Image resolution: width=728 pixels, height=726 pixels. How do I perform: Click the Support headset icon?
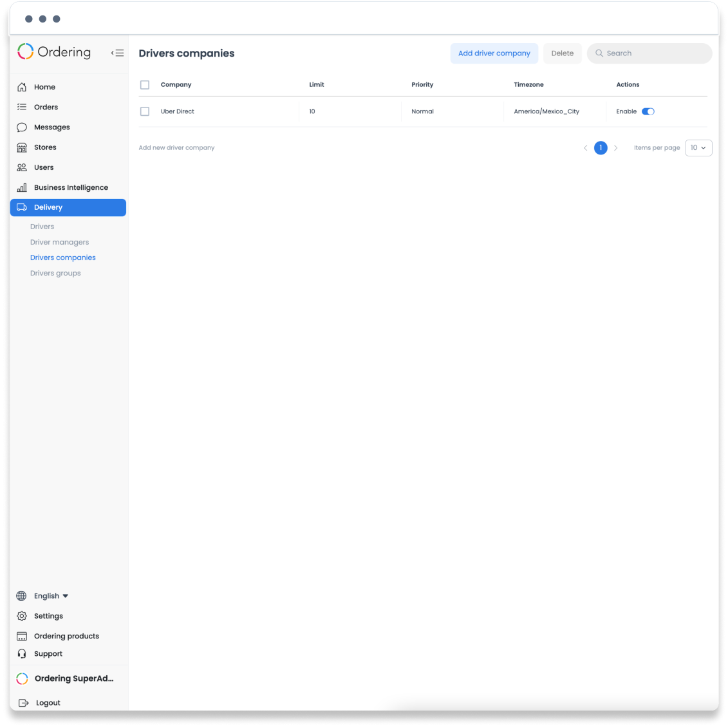point(22,653)
